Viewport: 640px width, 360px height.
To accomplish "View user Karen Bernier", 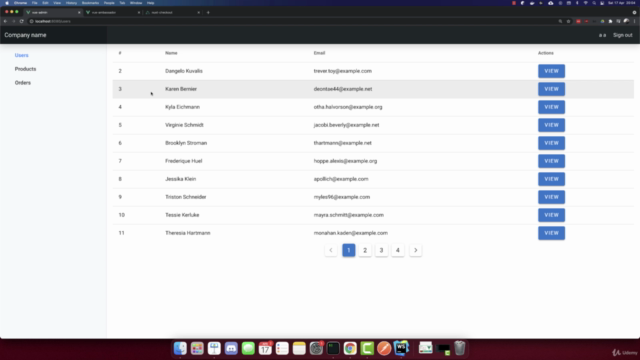I will pyautogui.click(x=551, y=89).
